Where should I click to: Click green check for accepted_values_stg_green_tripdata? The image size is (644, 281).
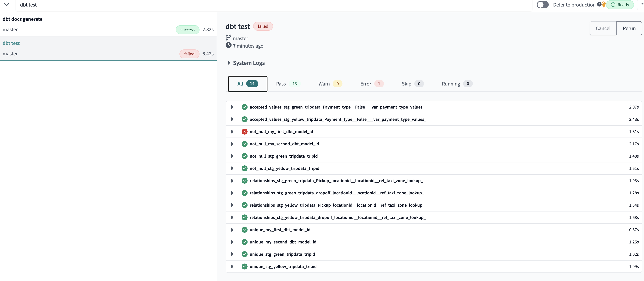click(245, 107)
